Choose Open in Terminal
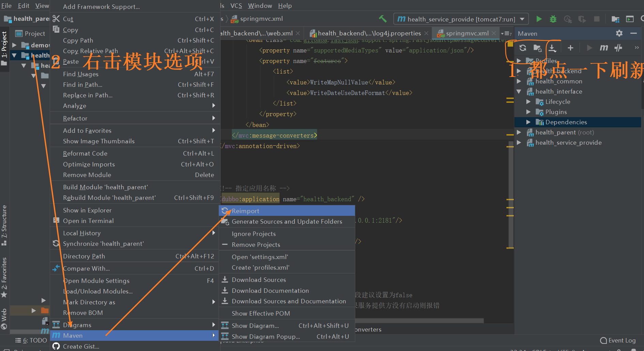 tap(134, 221)
